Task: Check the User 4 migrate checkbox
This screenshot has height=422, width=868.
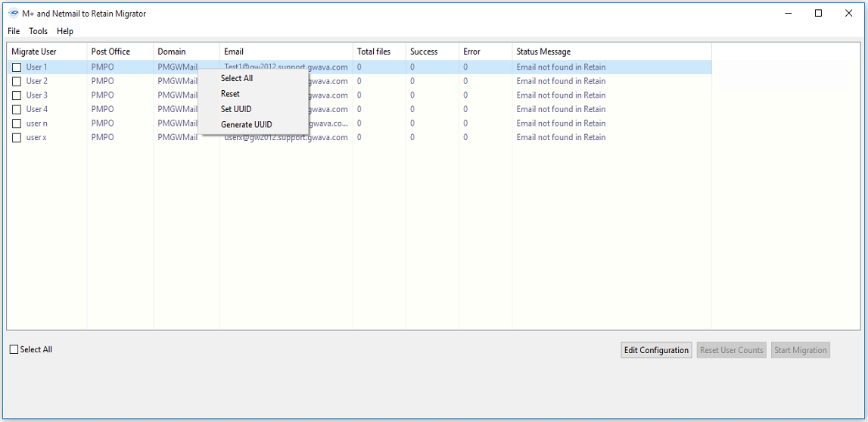Action: point(17,109)
